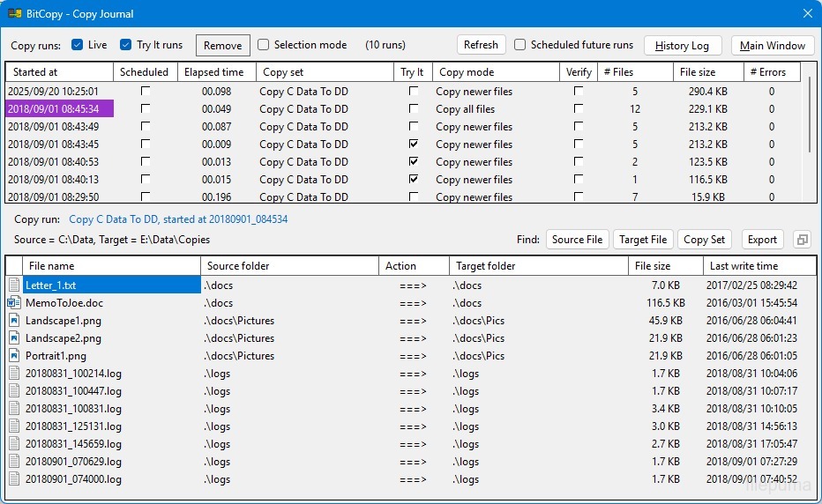The image size is (822, 504).
Task: Click the BitCopy app icon in title bar
Action: [15, 14]
